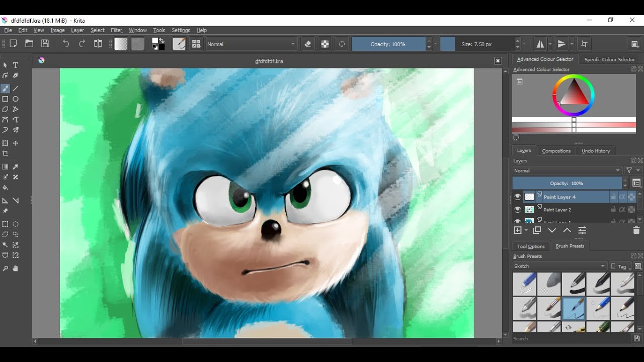Viewport: 644px width, 362px height.
Task: Open the Settings menu
Action: (181, 30)
